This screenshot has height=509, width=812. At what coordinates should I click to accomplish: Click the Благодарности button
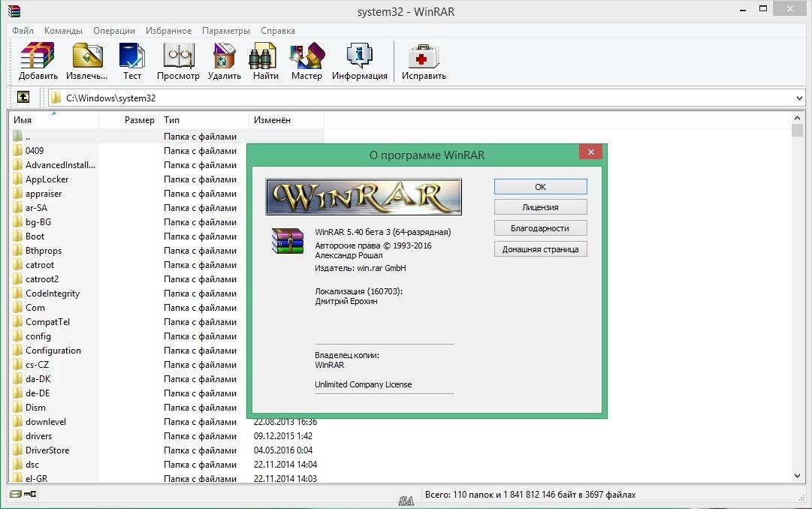[x=540, y=228]
